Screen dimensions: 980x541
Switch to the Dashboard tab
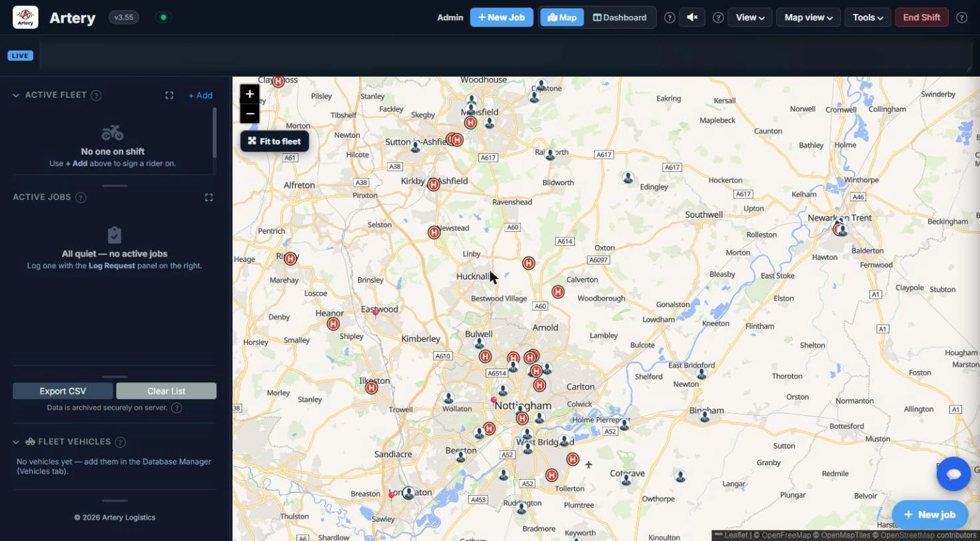tap(620, 17)
